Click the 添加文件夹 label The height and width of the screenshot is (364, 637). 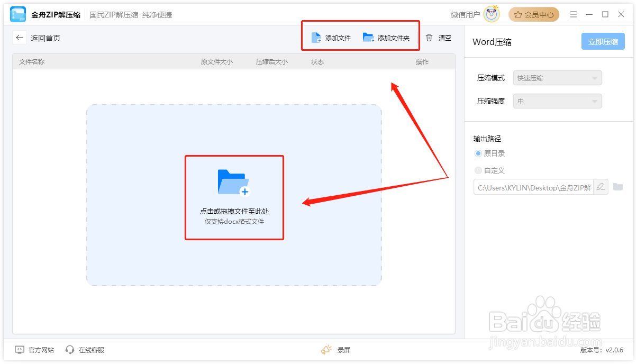click(x=394, y=38)
